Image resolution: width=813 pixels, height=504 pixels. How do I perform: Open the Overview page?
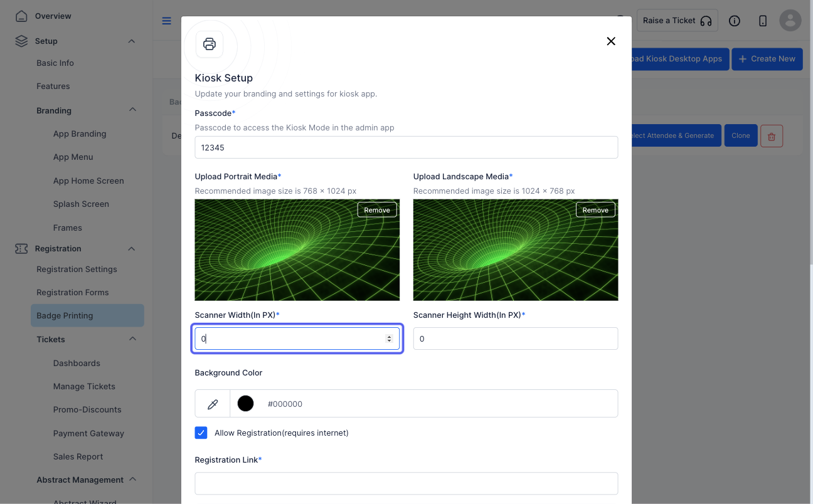click(x=53, y=16)
